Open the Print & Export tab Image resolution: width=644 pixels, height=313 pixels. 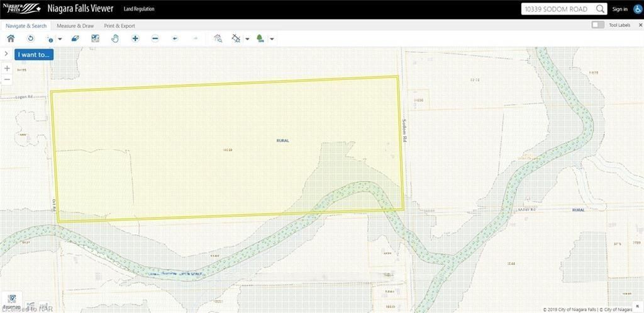pos(119,26)
